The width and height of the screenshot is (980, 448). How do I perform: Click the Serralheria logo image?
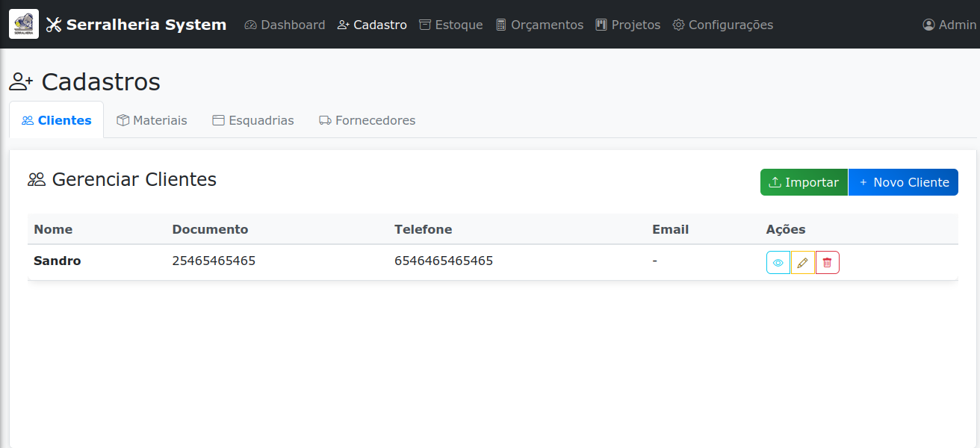coord(24,24)
